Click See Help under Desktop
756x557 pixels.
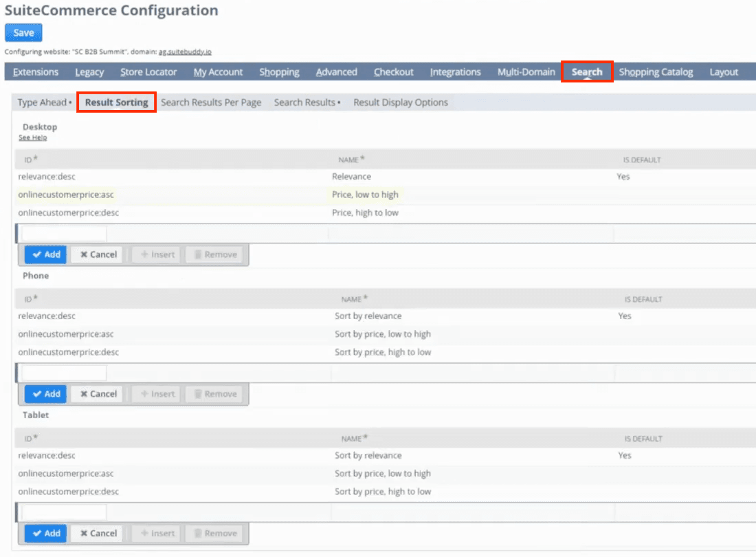pos(33,138)
